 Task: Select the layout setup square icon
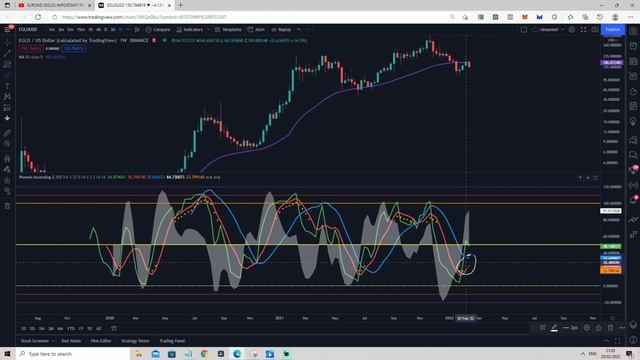click(524, 30)
